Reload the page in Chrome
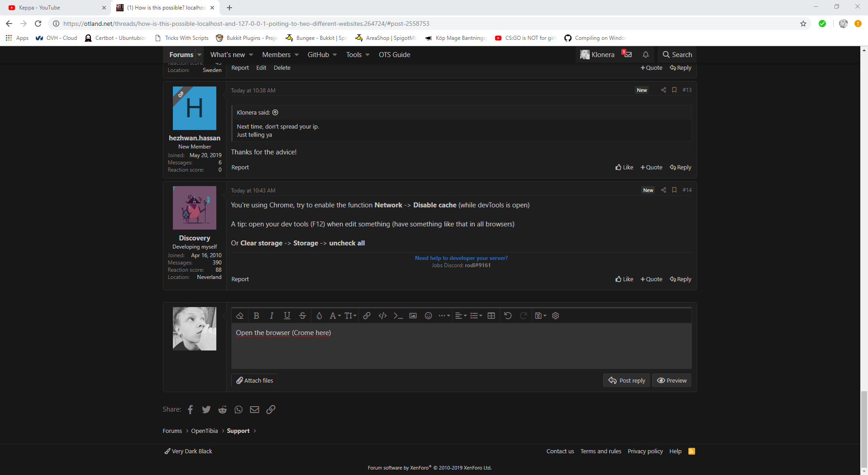 pos(38,24)
